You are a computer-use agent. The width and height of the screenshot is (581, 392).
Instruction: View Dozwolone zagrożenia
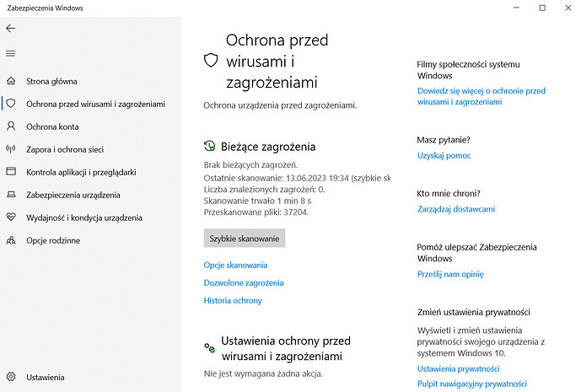click(244, 283)
